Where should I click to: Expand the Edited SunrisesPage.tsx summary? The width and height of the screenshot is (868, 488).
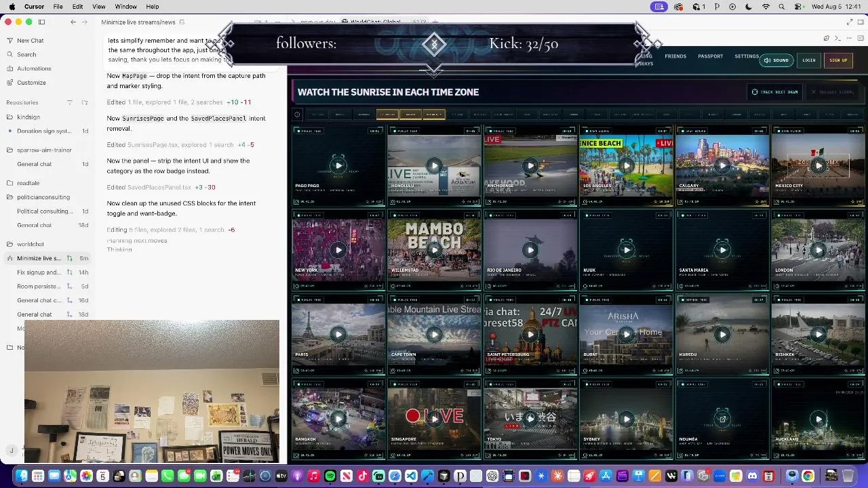180,145
